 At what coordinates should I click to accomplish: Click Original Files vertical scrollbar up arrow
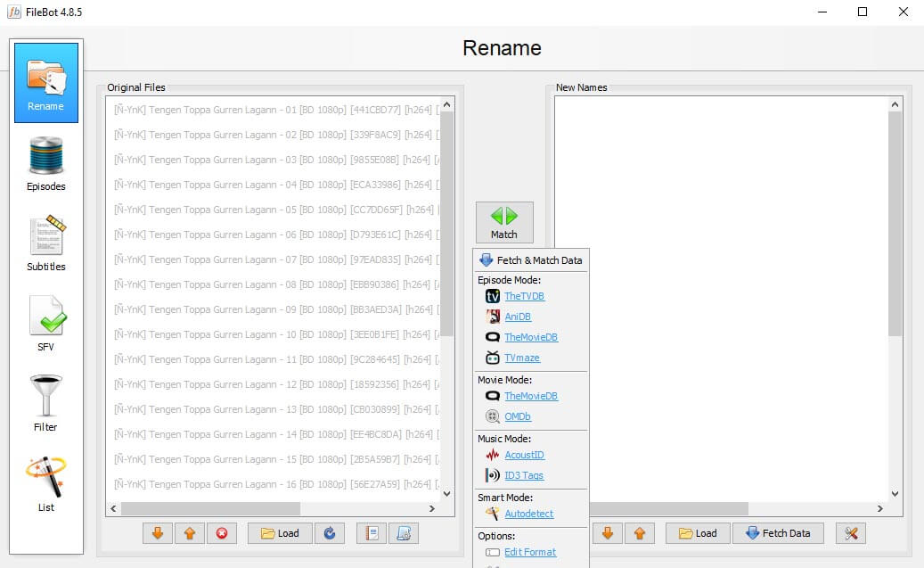pyautogui.click(x=446, y=104)
